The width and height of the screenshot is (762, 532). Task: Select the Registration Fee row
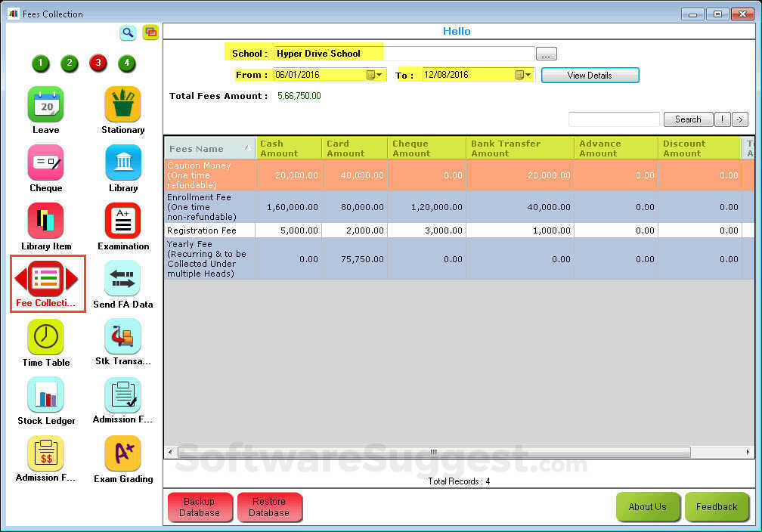tap(460, 230)
